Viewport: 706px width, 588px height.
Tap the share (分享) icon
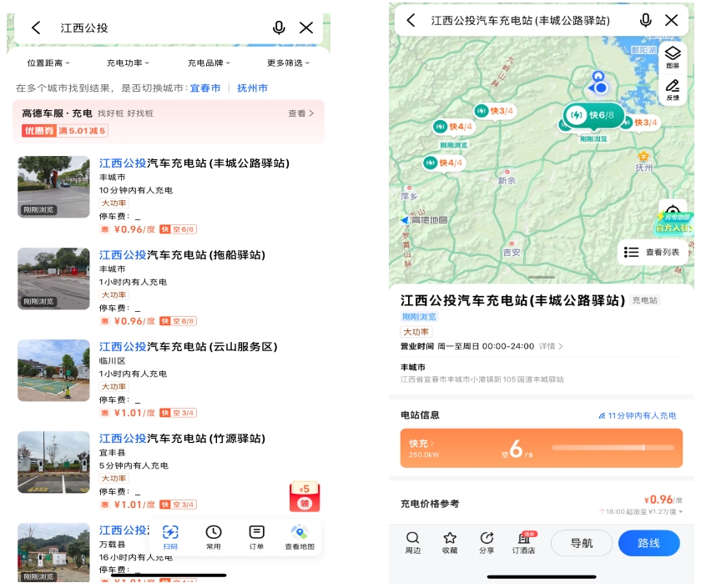click(487, 542)
